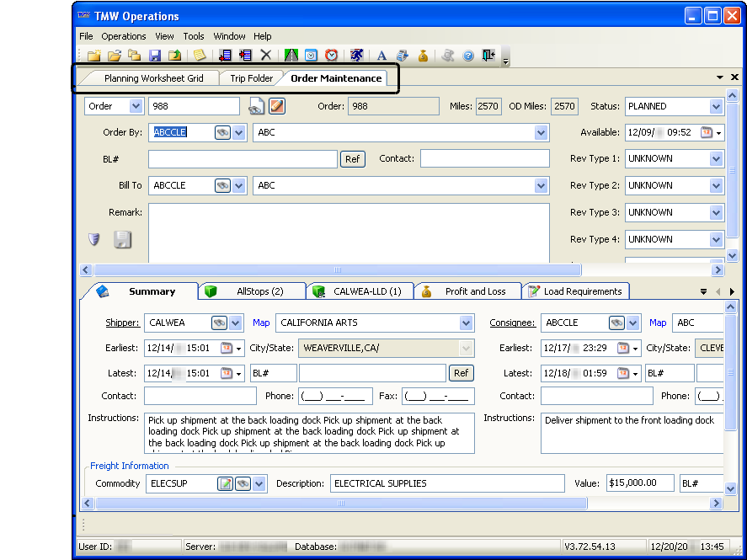Switch to the Trip Folder tab
The width and height of the screenshot is (747, 560).
251,78
